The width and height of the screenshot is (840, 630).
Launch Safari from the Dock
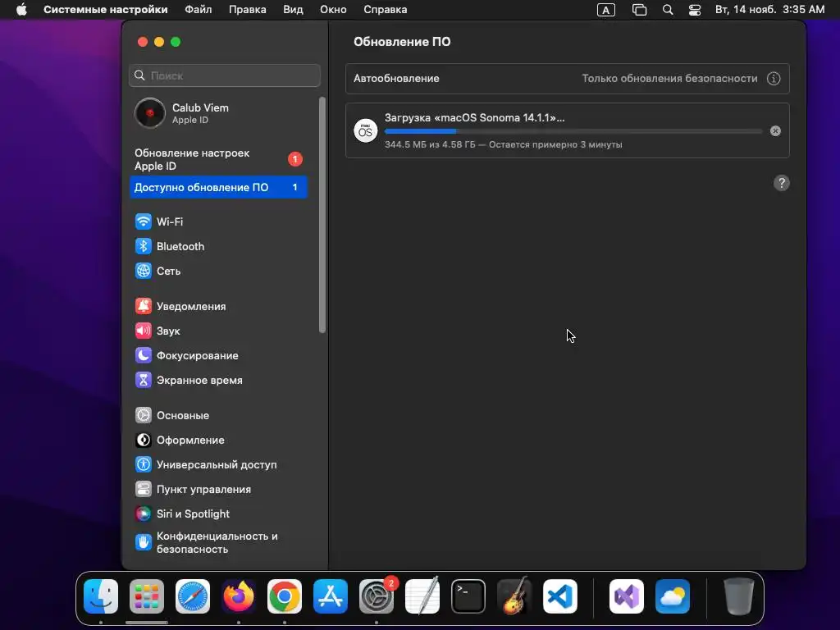(193, 596)
